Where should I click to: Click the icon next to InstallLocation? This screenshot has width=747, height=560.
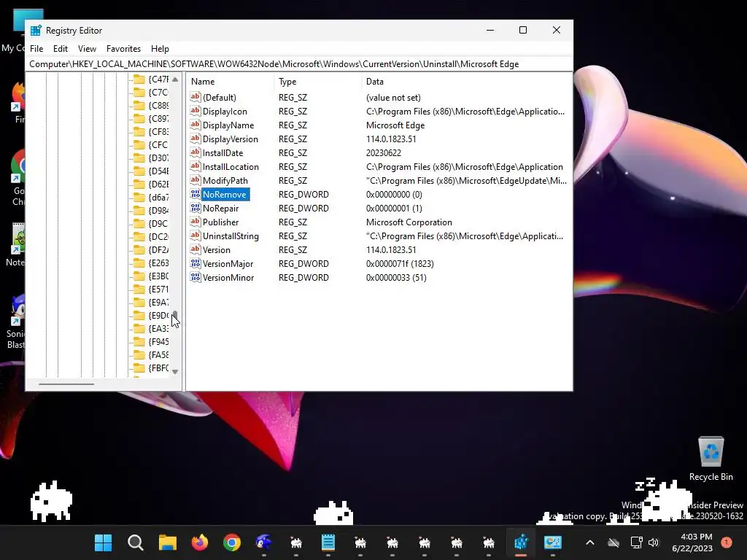coord(196,166)
